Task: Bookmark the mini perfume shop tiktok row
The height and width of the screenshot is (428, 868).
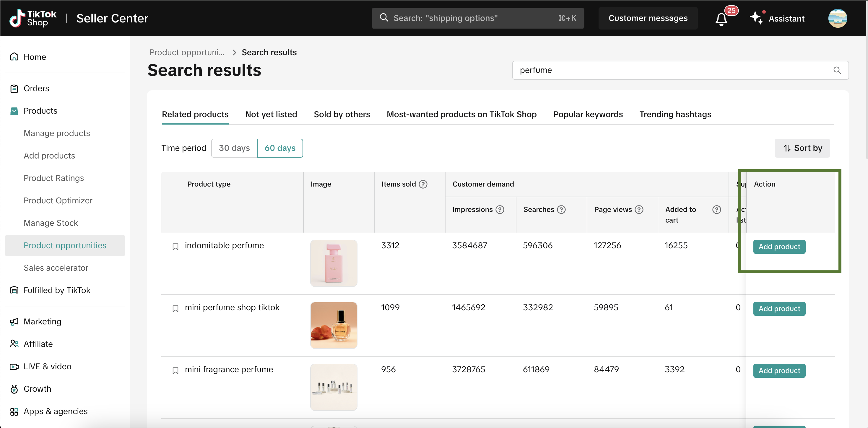Action: (175, 308)
